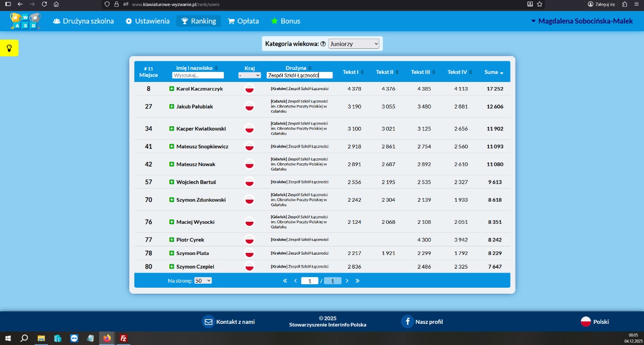This screenshot has height=345, width=644.
Task: Click the Kontakt z nami envelope icon
Action: (208, 322)
